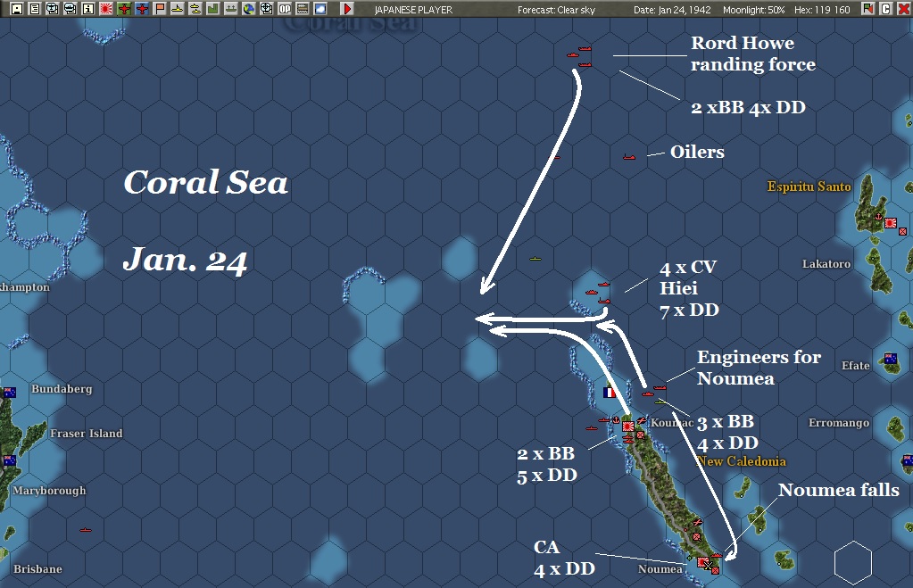Click the info 'i' toolbar icon
Viewport: 913px width, 588px height.
(x=88, y=9)
